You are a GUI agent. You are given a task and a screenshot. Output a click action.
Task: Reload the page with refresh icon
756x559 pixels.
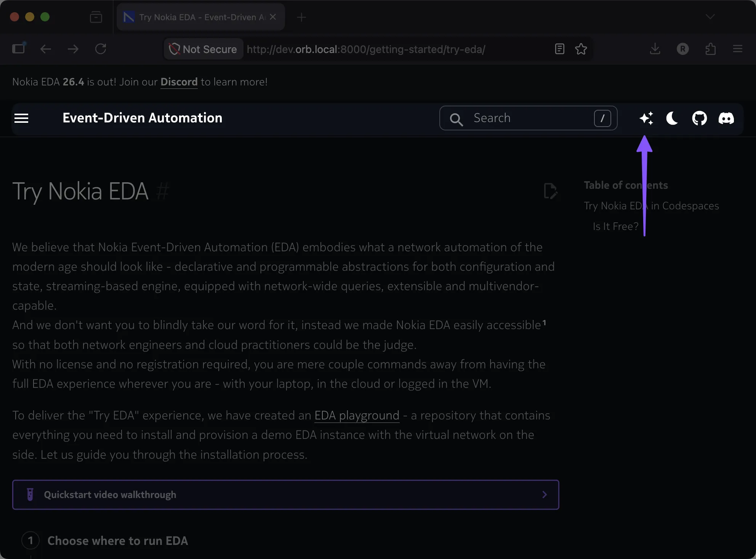[101, 49]
